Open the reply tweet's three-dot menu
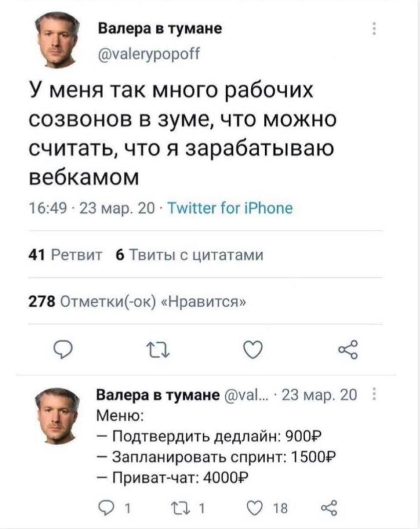The image size is (420, 529). point(374,395)
